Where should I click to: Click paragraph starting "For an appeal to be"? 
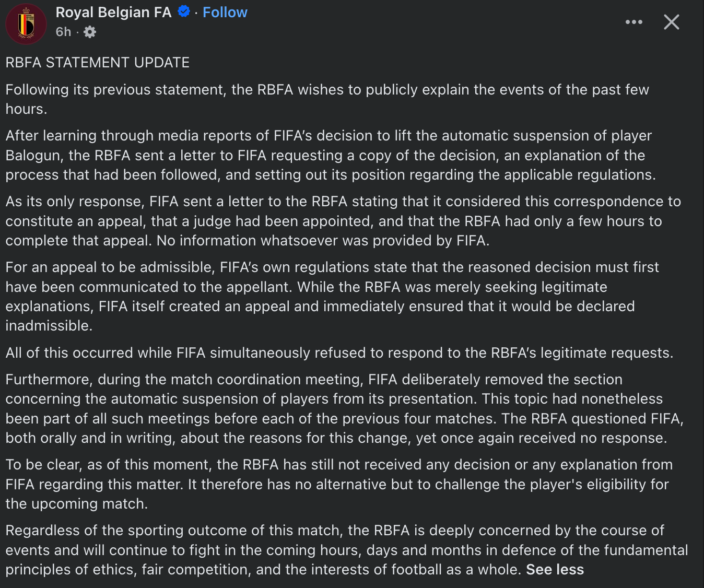pyautogui.click(x=332, y=297)
